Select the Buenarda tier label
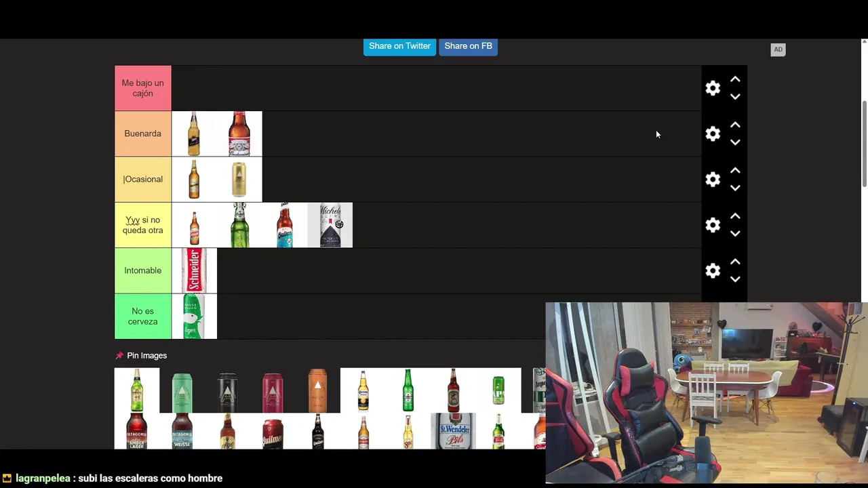 click(x=142, y=134)
